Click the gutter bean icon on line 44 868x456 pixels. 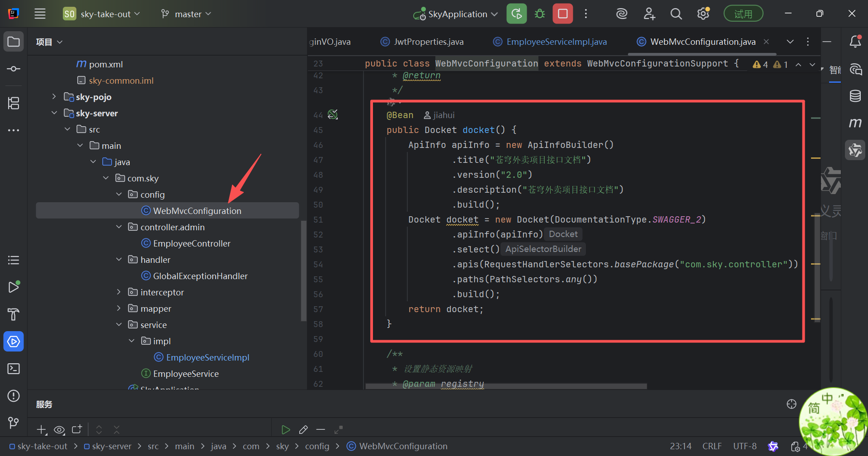pos(333,115)
